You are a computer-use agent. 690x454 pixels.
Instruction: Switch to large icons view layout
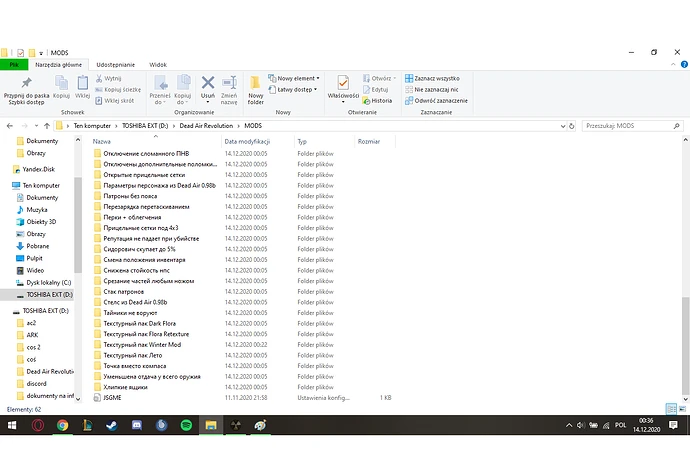click(682, 409)
